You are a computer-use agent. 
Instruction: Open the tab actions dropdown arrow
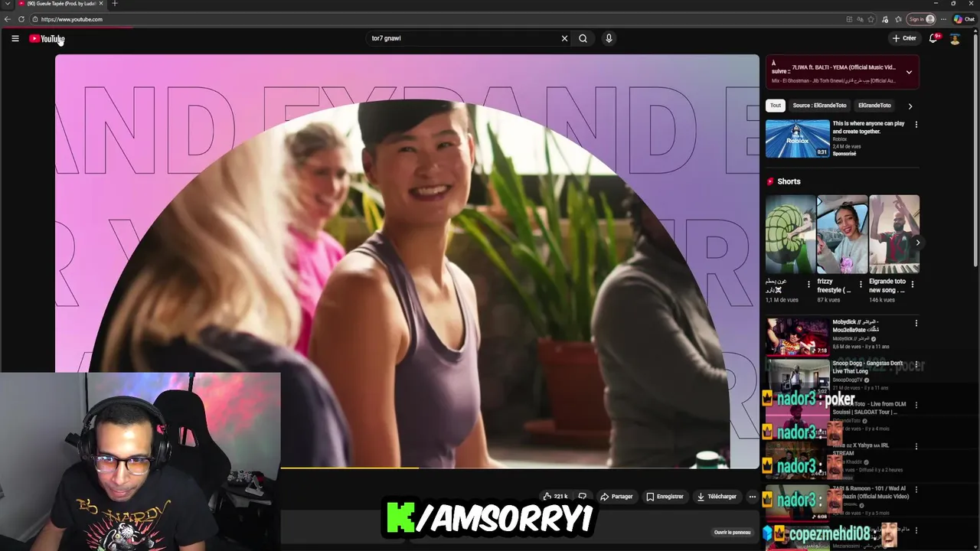point(7,4)
